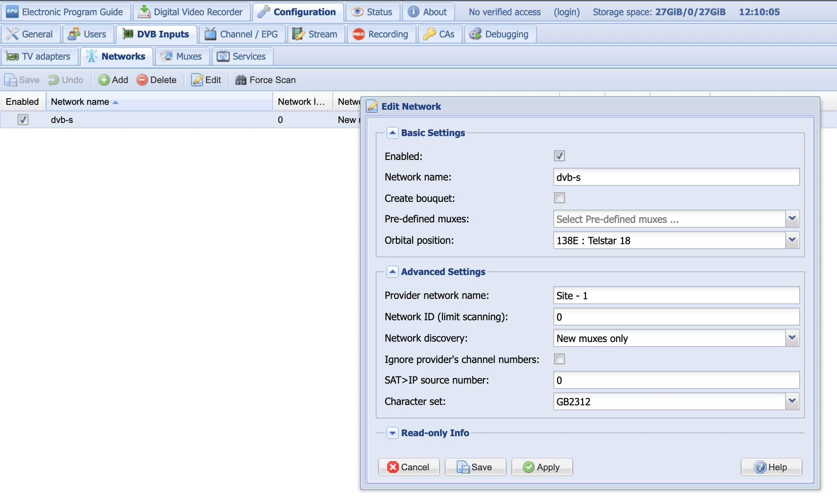Toggle the Enabled checkbox in dvb-s row
The image size is (837, 504).
23,120
